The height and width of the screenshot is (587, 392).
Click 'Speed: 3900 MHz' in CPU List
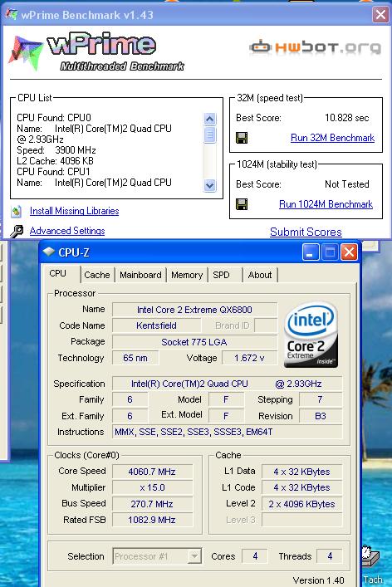pos(56,150)
